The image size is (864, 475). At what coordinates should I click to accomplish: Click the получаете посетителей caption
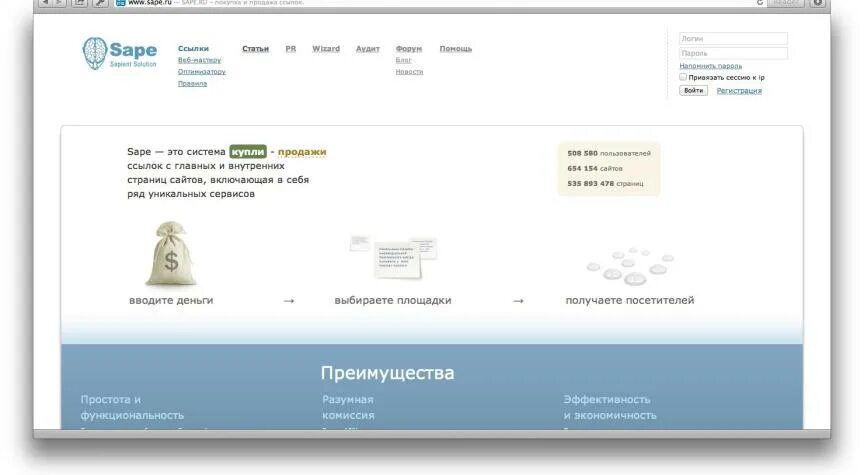(630, 300)
